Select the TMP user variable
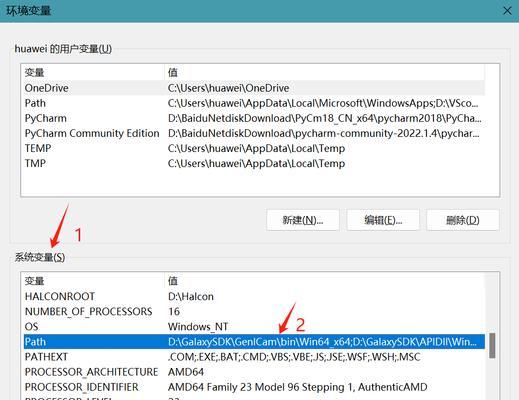 point(254,163)
